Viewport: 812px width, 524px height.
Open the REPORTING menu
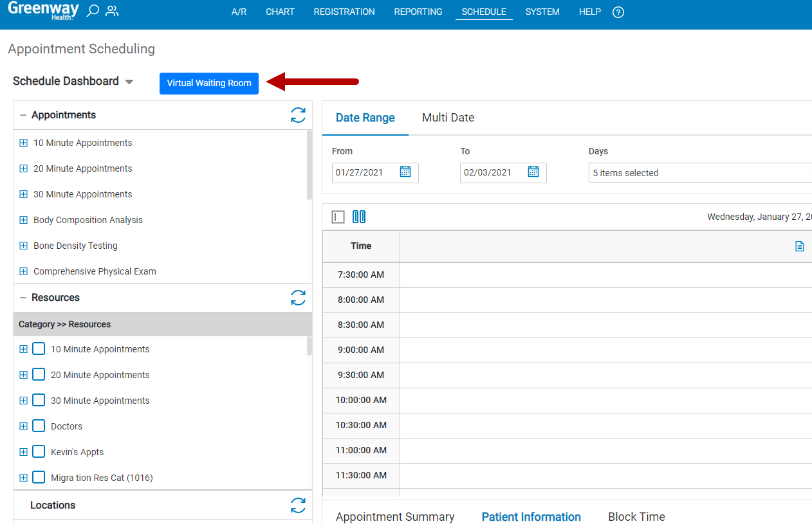418,12
